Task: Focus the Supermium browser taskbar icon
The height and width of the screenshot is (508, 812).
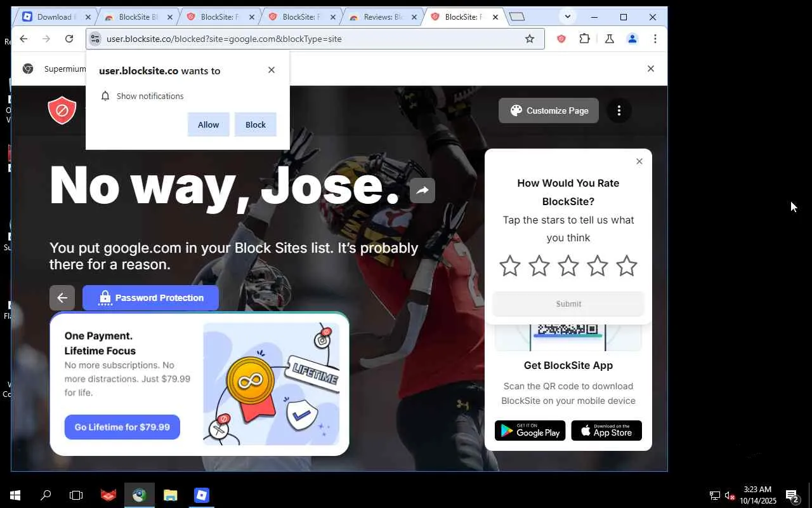Action: pyautogui.click(x=140, y=495)
